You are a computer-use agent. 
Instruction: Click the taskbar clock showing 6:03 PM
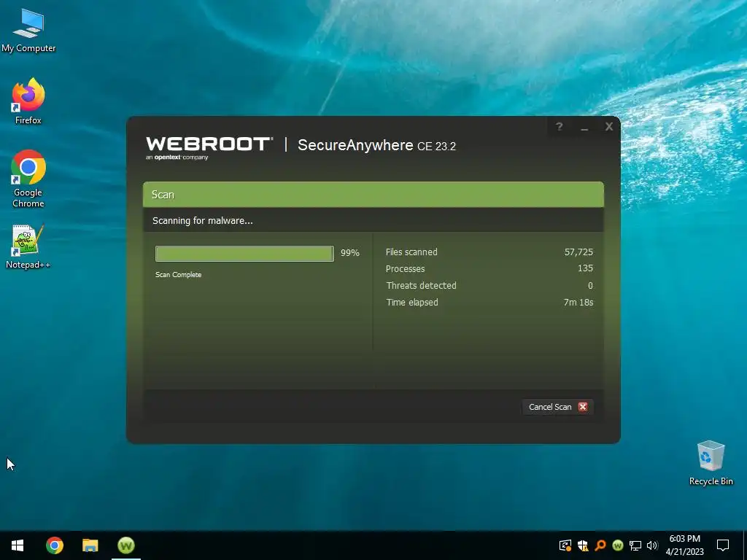pos(684,545)
